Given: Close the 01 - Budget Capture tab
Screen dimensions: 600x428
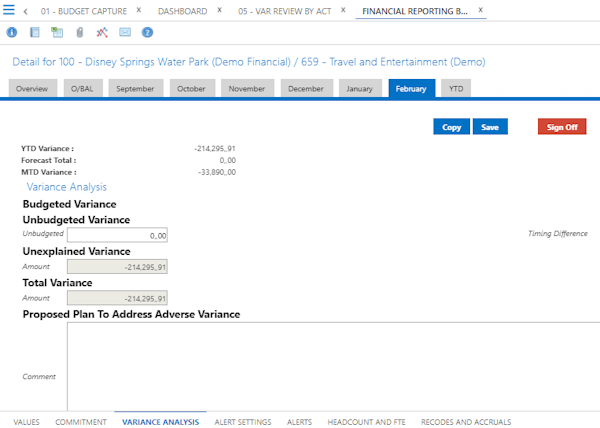Looking at the screenshot, I should (x=138, y=10).
